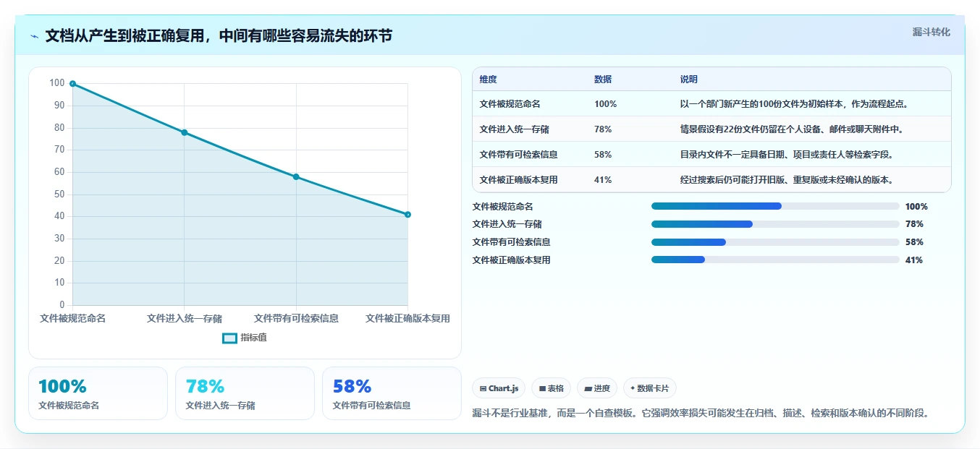Click the 78% value in the table
Screen dimensions: 980x449
pyautogui.click(x=603, y=129)
